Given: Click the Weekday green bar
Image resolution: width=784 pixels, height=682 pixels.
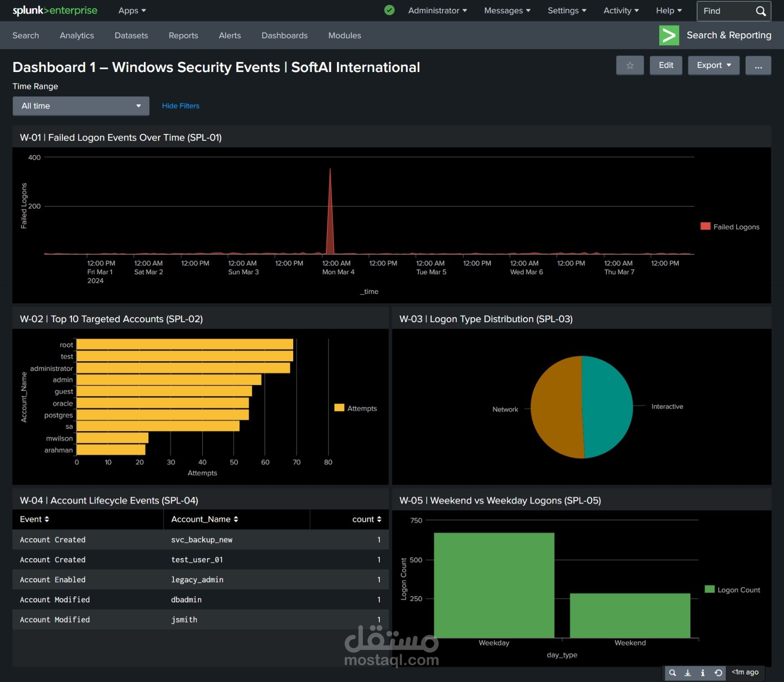Looking at the screenshot, I should tap(494, 585).
